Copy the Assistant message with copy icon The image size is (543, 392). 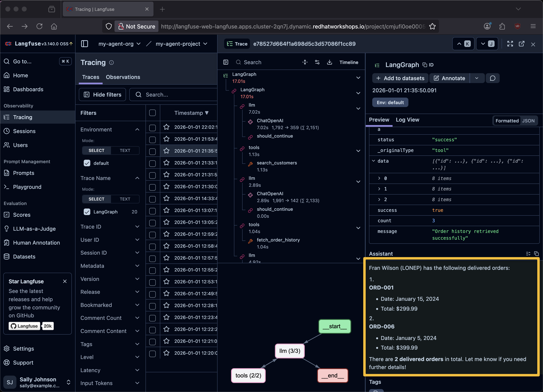pos(536,254)
